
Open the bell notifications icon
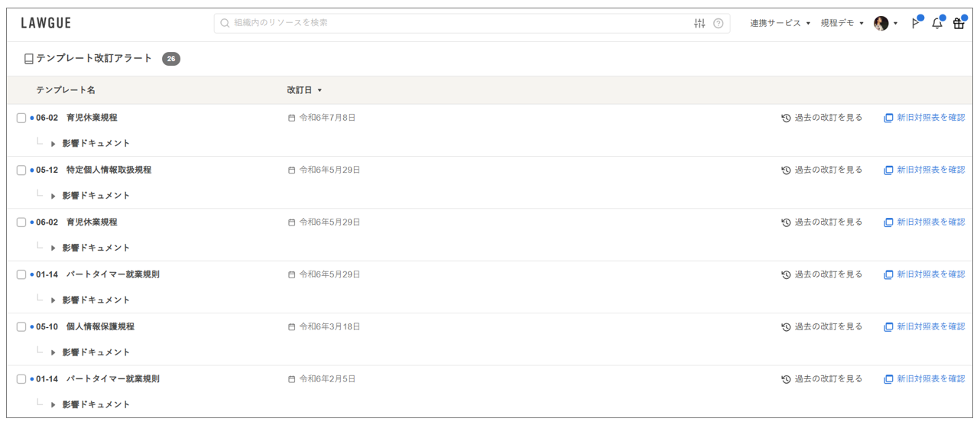pyautogui.click(x=937, y=24)
